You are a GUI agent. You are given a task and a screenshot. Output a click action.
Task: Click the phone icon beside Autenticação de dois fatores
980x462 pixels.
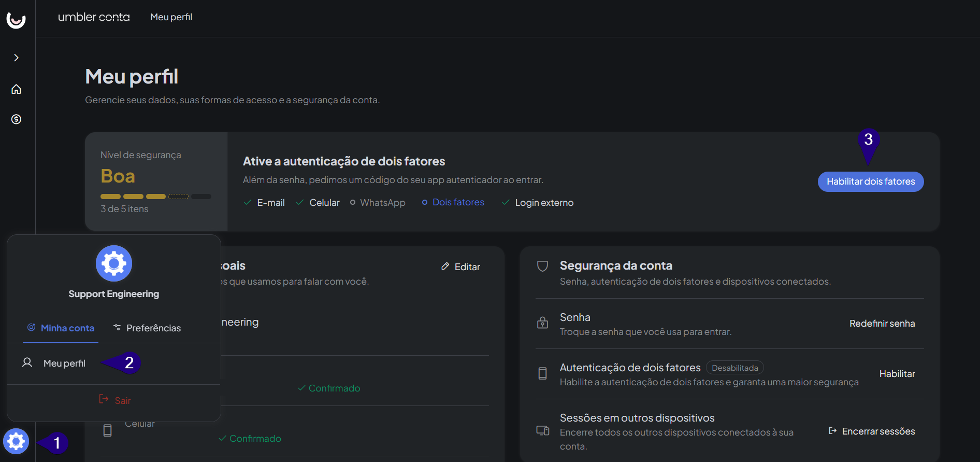(x=542, y=373)
